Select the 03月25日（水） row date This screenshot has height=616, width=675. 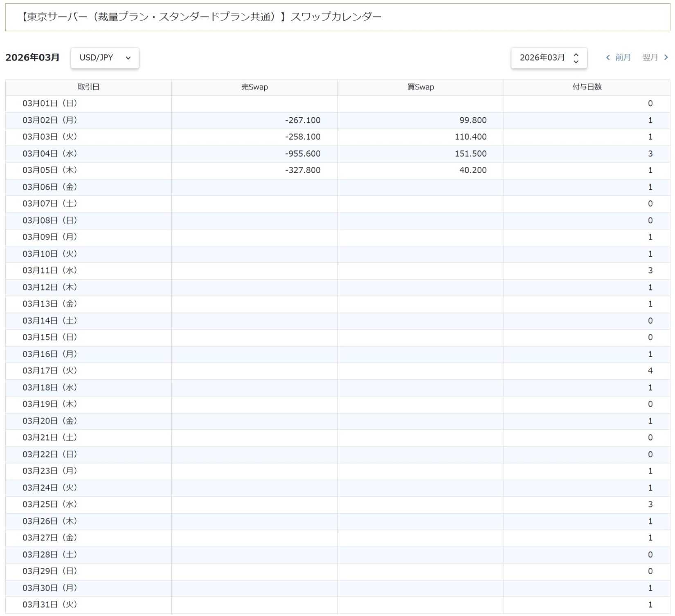50,504
